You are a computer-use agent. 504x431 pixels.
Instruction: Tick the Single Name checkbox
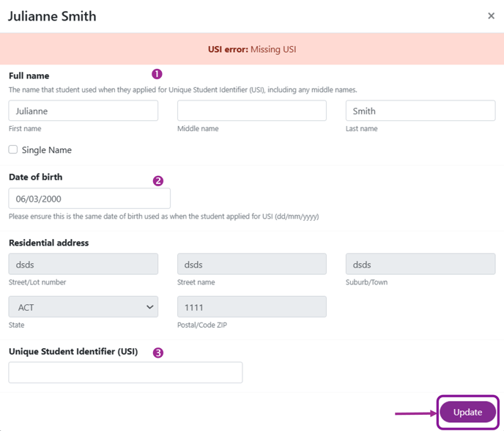click(13, 150)
